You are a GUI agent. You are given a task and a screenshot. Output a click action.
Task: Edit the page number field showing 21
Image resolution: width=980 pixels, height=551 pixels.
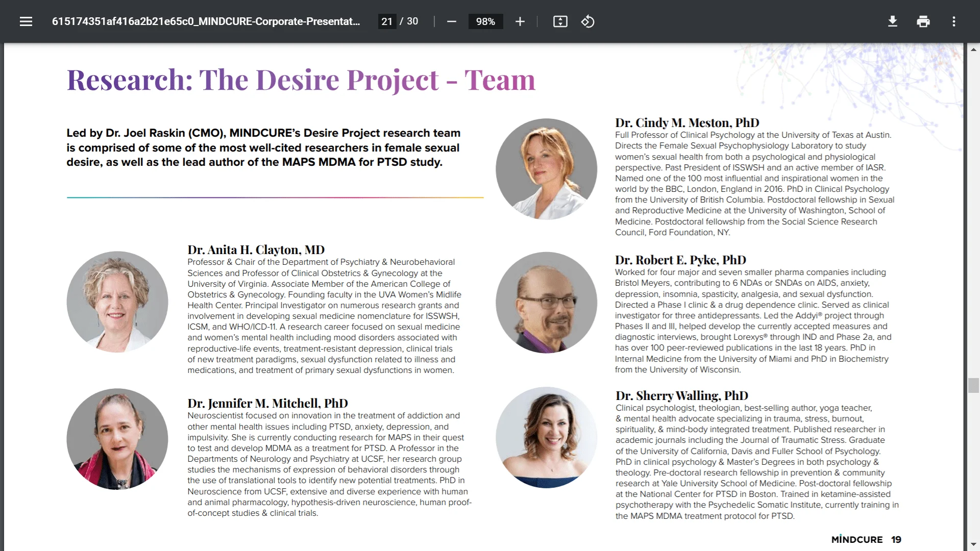(387, 21)
